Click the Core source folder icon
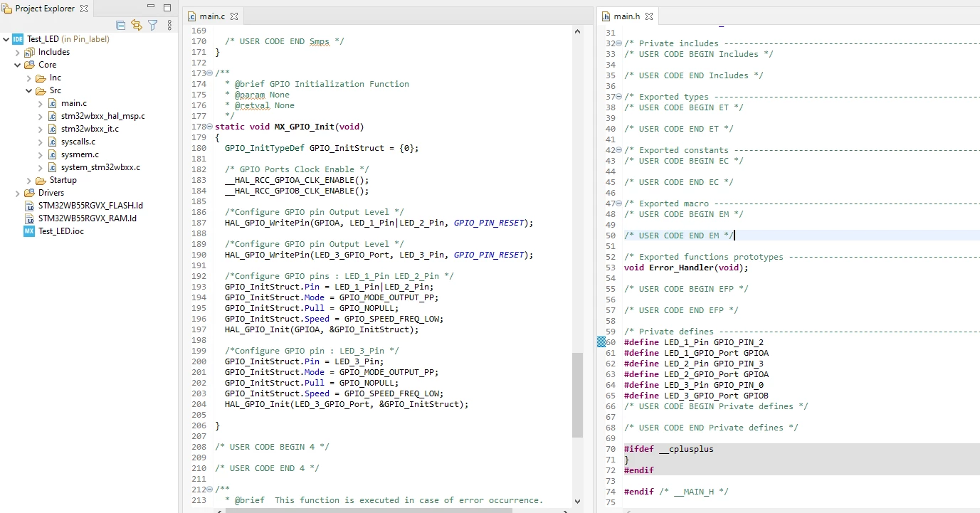This screenshot has width=980, height=513. tap(29, 65)
